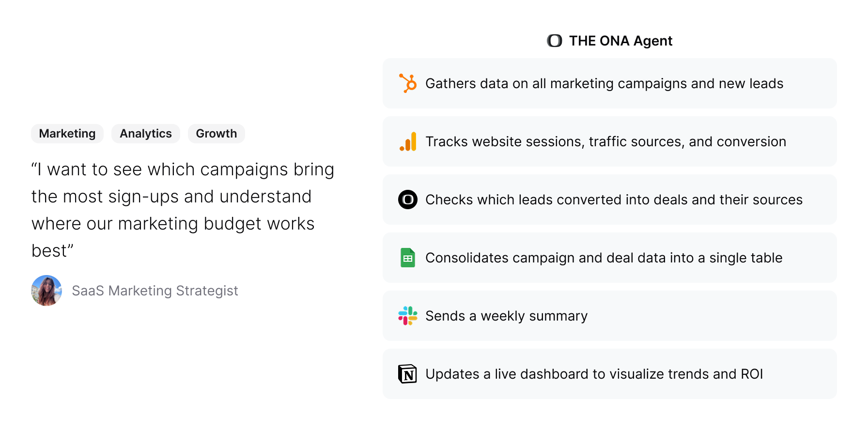Open the "Tracks website sessions" step
Viewport: 868px width, 430px height.
click(605, 141)
